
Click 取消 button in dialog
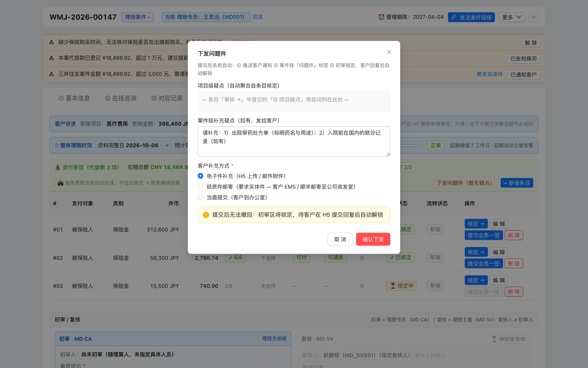(340, 239)
